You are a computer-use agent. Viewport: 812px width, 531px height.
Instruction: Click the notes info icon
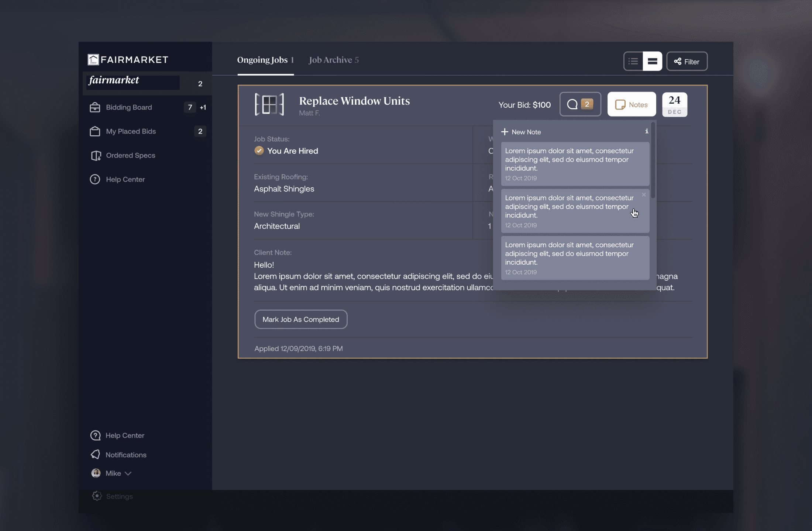pyautogui.click(x=646, y=131)
